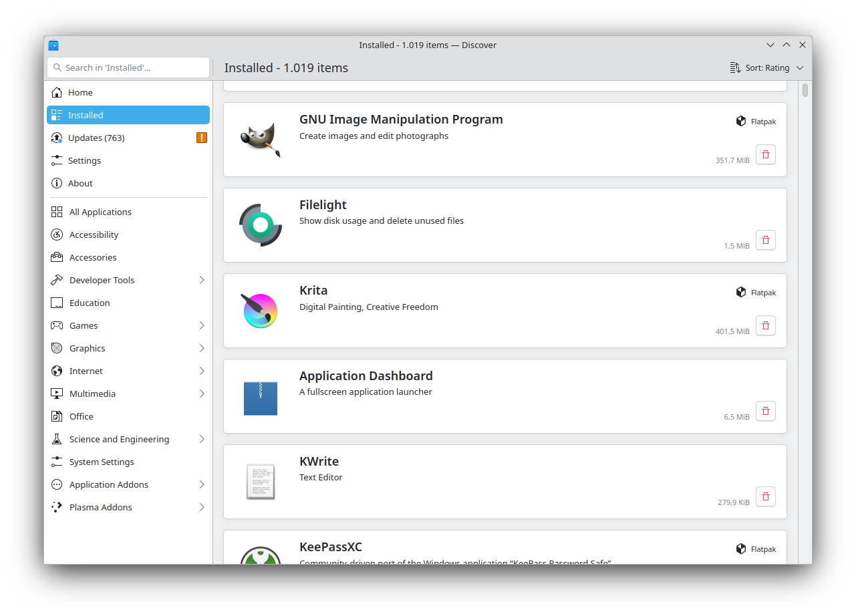Expand Multimedia subcategories chevron
This screenshot has height=616, width=856.
coord(202,394)
